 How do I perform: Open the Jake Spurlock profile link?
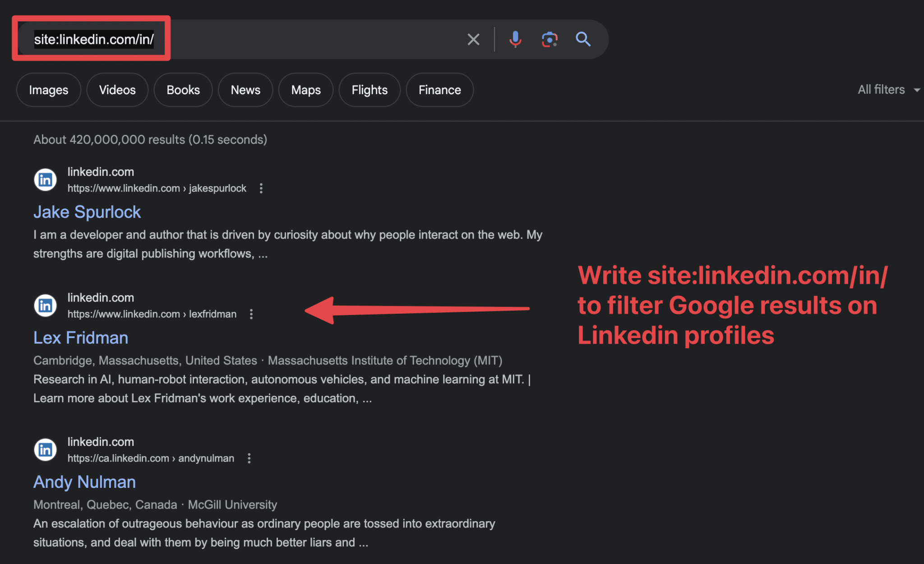pyautogui.click(x=87, y=211)
